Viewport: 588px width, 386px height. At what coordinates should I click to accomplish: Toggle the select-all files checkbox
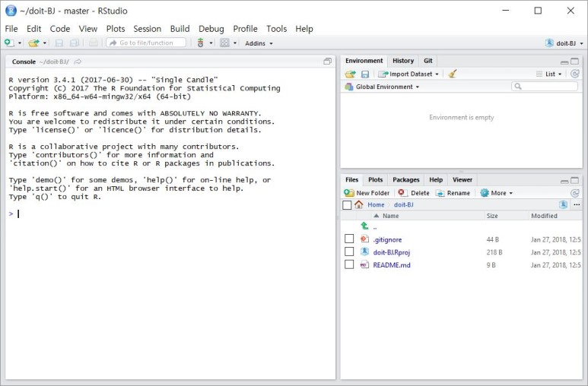[347, 205]
